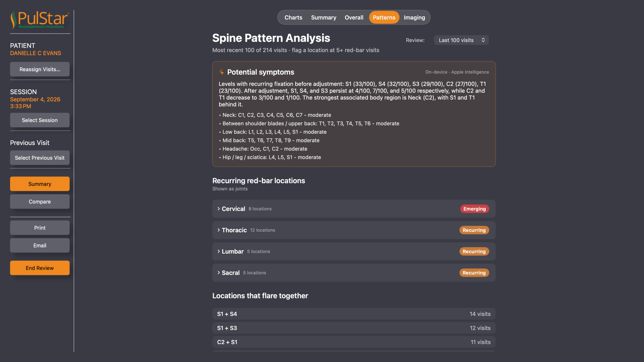Select the S1 + S4 flare row
This screenshot has width=644, height=362.
[354, 314]
